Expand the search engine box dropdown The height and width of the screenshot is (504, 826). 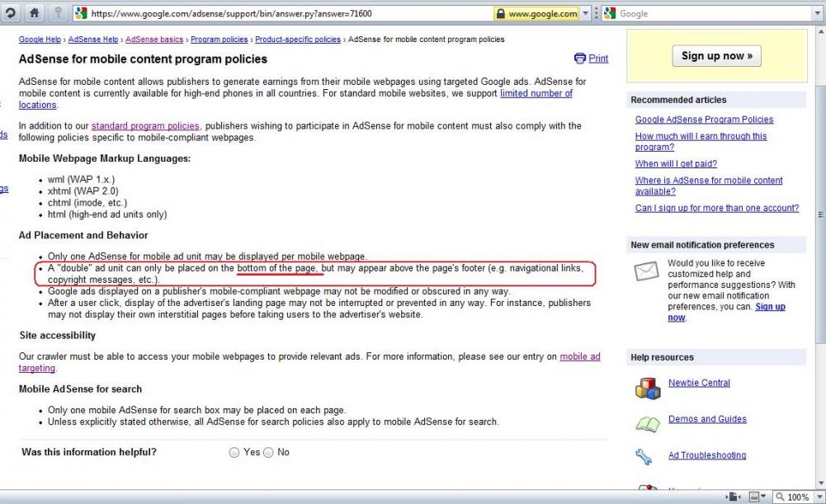tap(597, 13)
